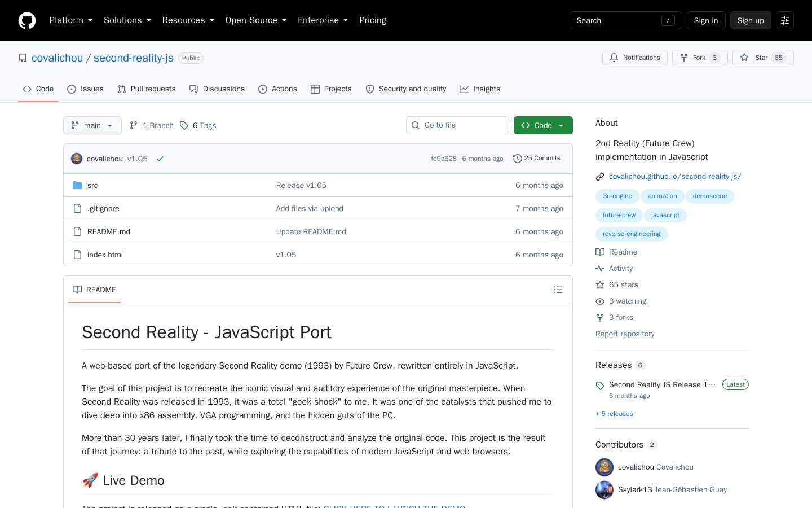Switch to the Issues tab
812x508 pixels.
point(85,89)
